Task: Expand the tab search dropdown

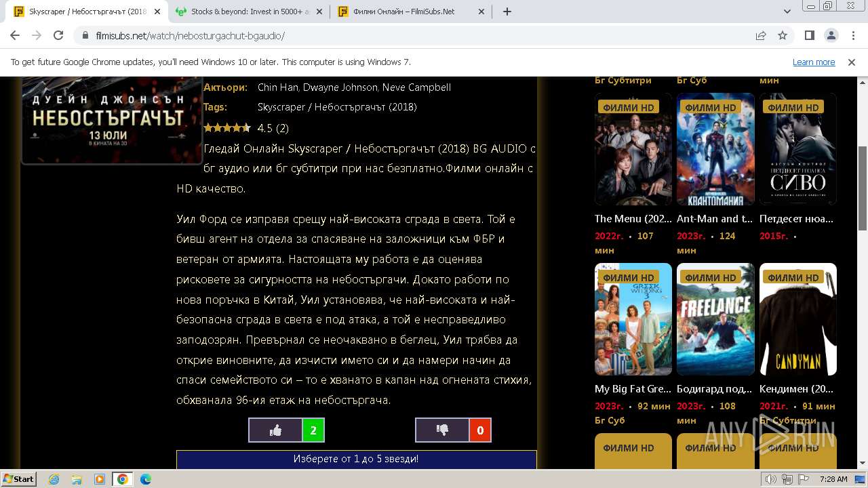Action: click(x=787, y=12)
